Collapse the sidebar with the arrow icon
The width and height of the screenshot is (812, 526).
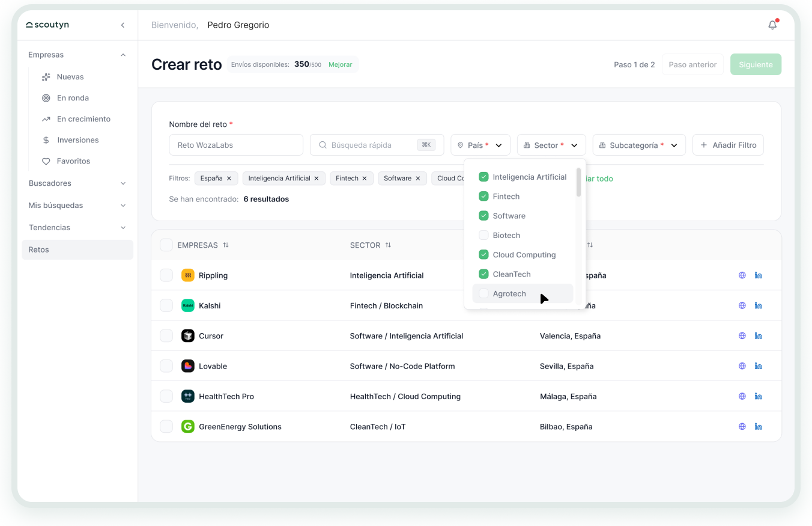123,25
